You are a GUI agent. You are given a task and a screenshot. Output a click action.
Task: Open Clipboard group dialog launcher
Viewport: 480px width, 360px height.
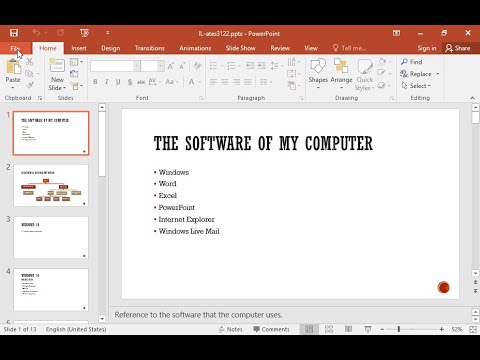click(x=40, y=98)
